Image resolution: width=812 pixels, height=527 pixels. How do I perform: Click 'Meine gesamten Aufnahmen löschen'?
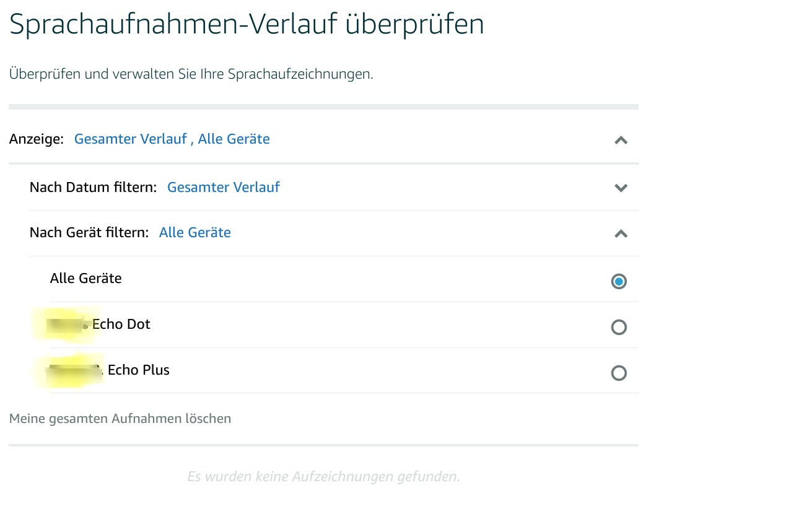coord(120,419)
